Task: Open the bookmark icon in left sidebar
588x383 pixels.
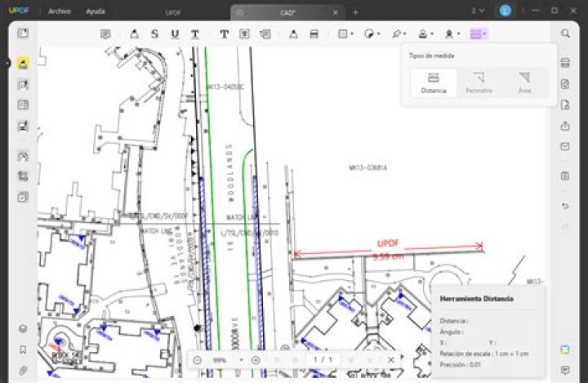Action: [x=23, y=350]
